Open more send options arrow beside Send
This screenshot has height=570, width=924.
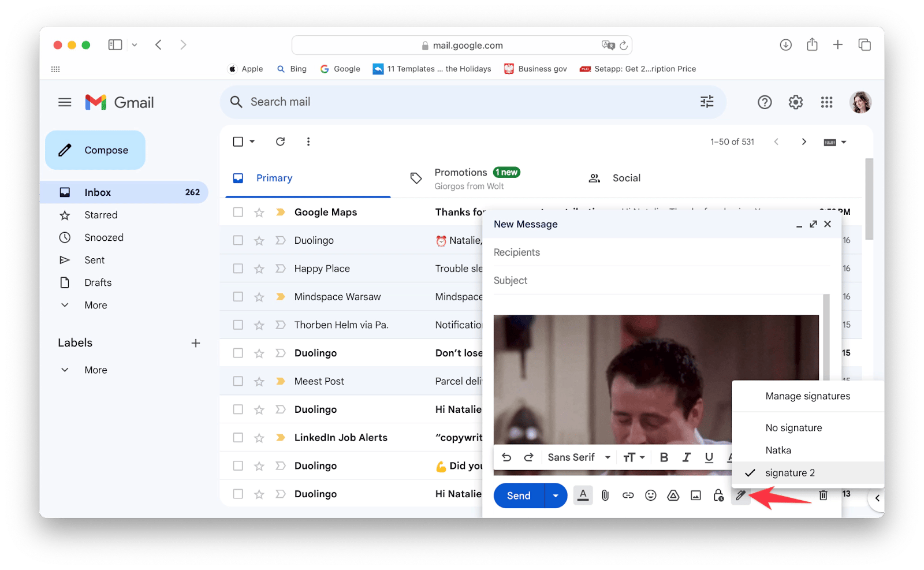556,496
